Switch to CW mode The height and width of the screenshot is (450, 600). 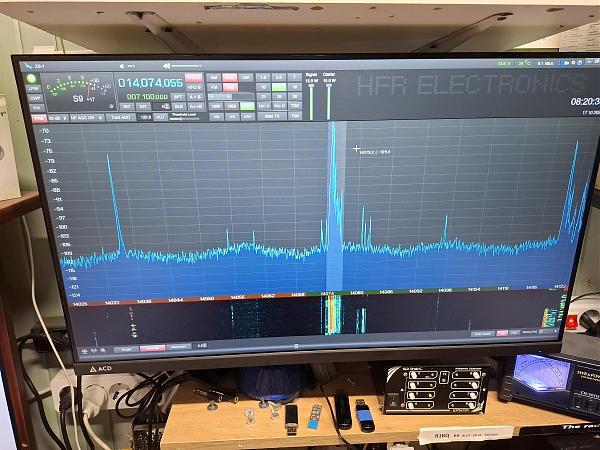tap(246, 77)
